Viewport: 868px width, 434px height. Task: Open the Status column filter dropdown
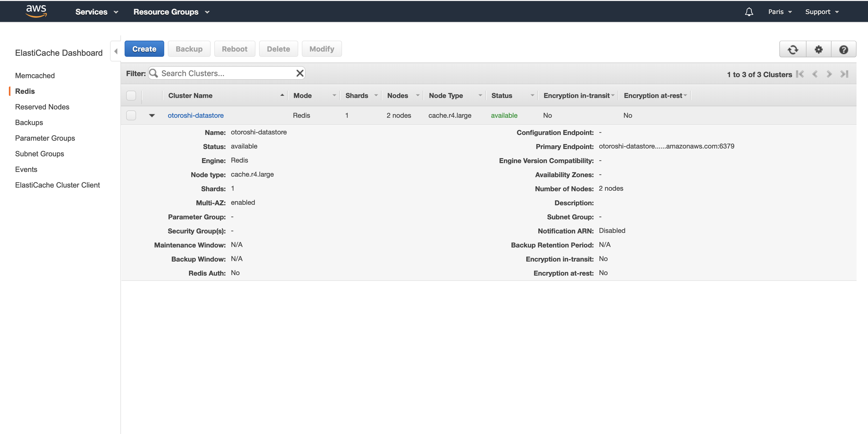(x=532, y=96)
